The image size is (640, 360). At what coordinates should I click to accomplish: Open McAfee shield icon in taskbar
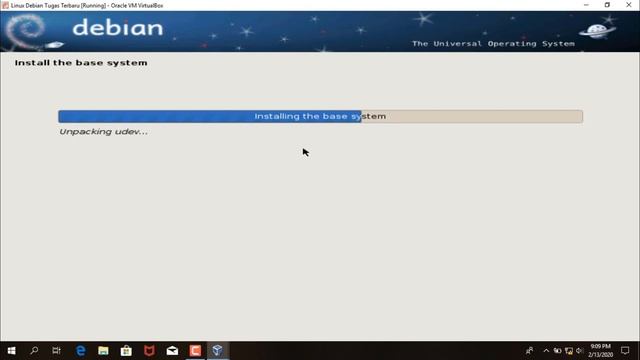point(149,351)
